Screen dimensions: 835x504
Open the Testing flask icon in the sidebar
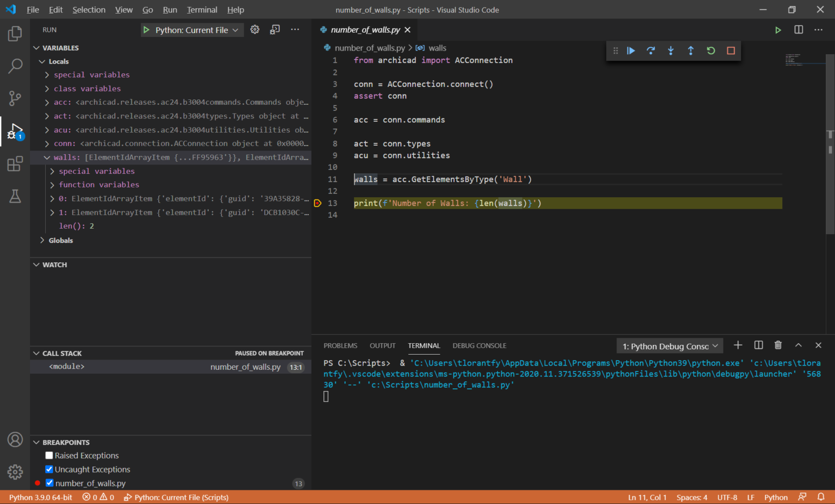click(x=15, y=196)
